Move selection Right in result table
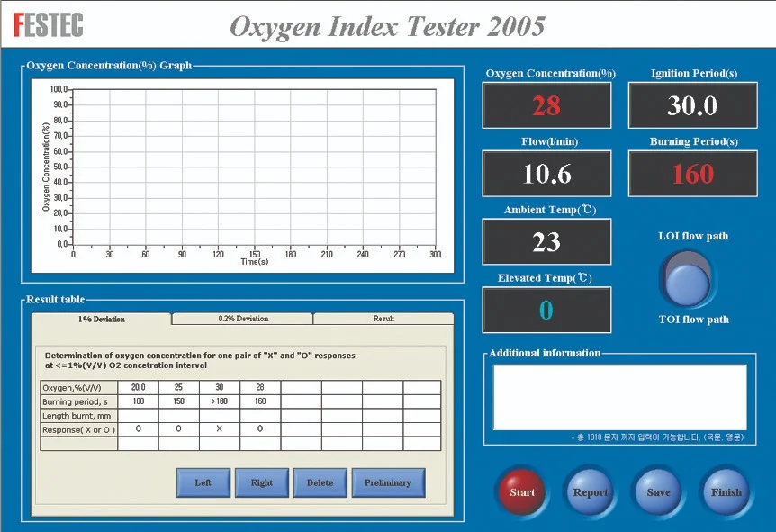 point(262,482)
